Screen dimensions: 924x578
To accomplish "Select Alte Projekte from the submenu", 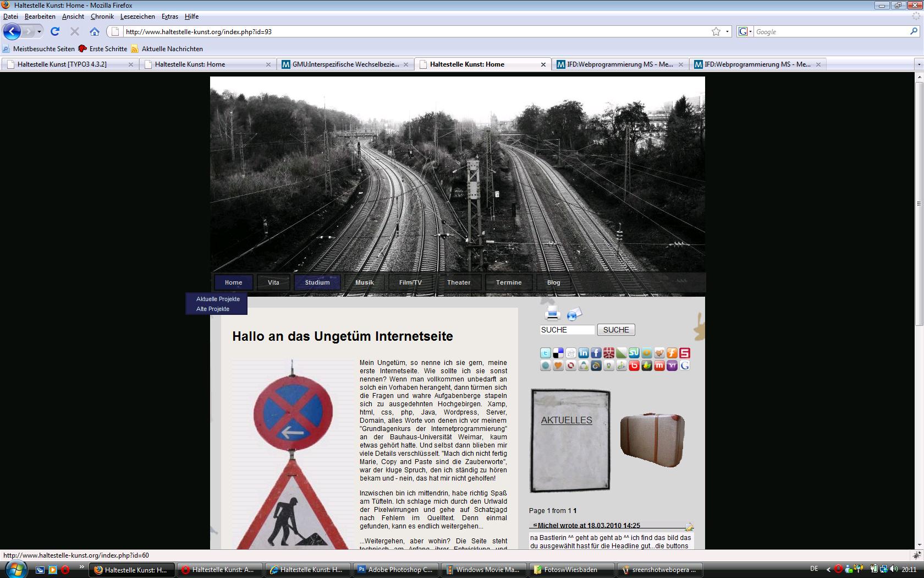I will click(213, 309).
